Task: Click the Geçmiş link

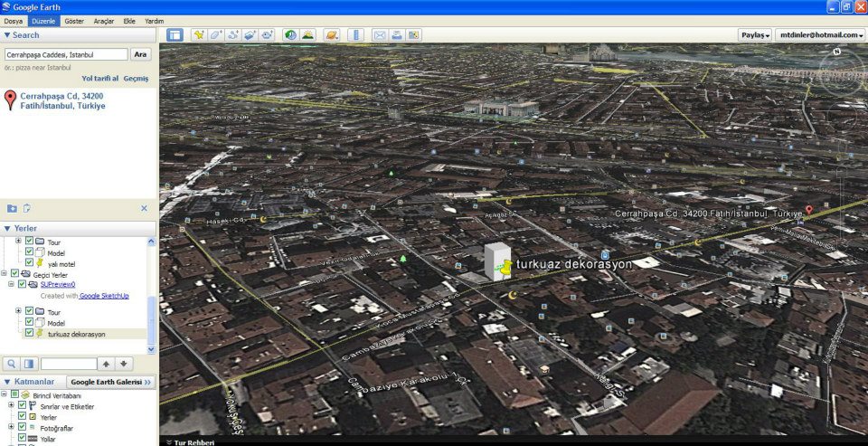Action: 136,79
